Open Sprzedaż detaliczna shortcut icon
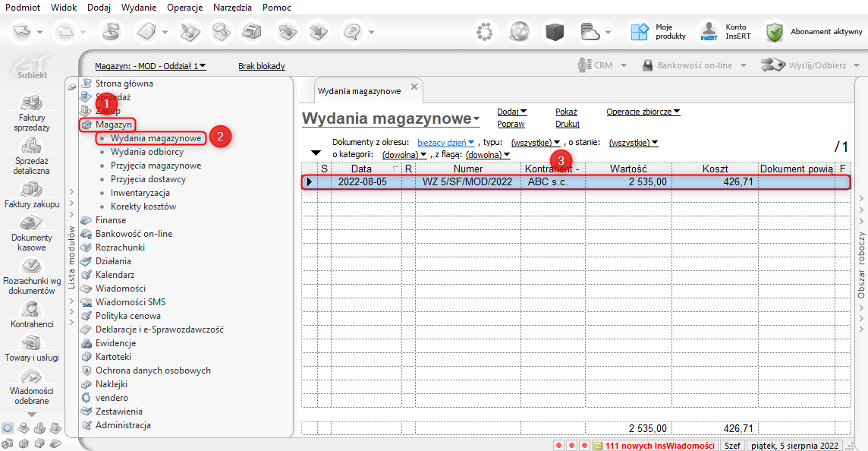Image resolution: width=868 pixels, height=451 pixels. point(32,146)
